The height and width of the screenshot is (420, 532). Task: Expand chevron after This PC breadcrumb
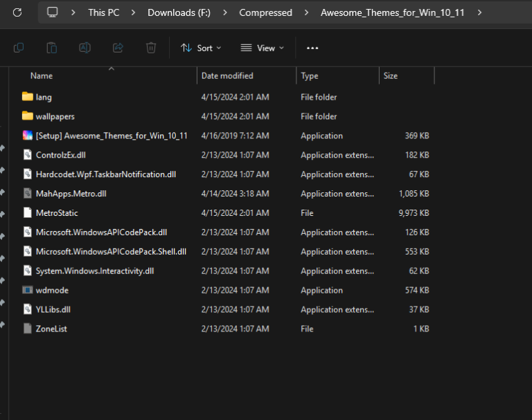coord(133,12)
